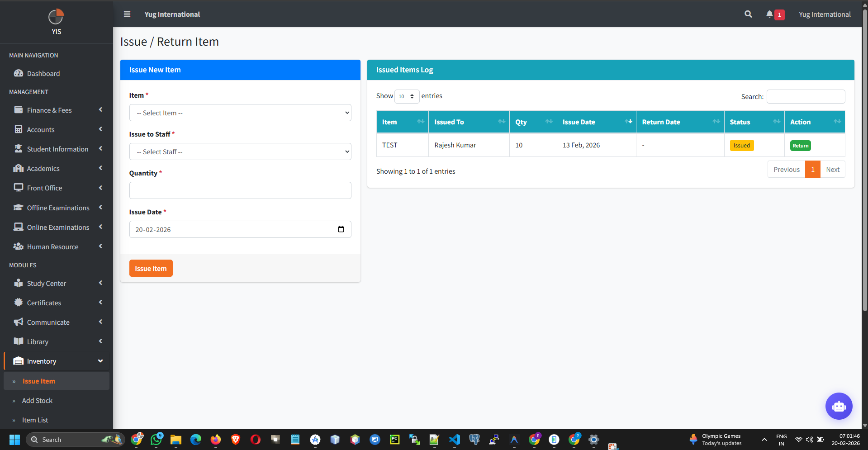Change the Show entries count dropdown

(406, 96)
